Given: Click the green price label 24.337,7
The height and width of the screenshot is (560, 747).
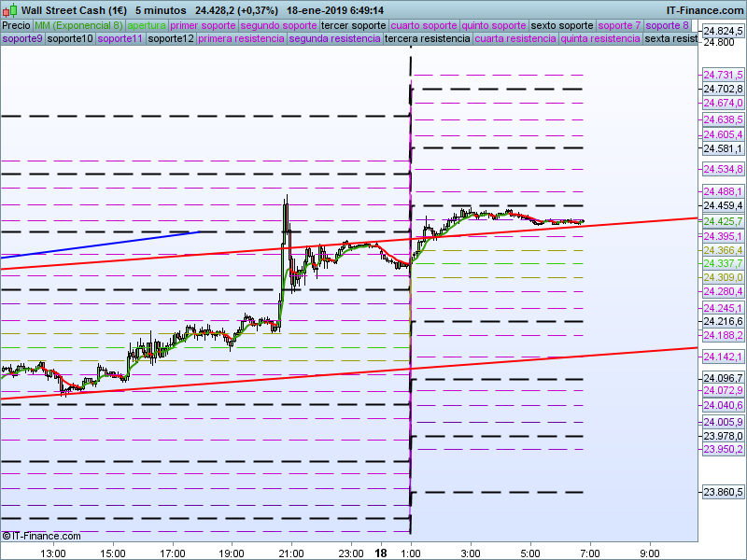Looking at the screenshot, I should coord(723,263).
